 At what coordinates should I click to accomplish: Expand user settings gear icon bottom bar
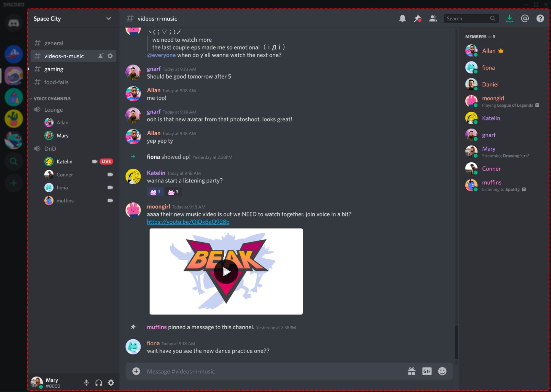click(x=111, y=383)
